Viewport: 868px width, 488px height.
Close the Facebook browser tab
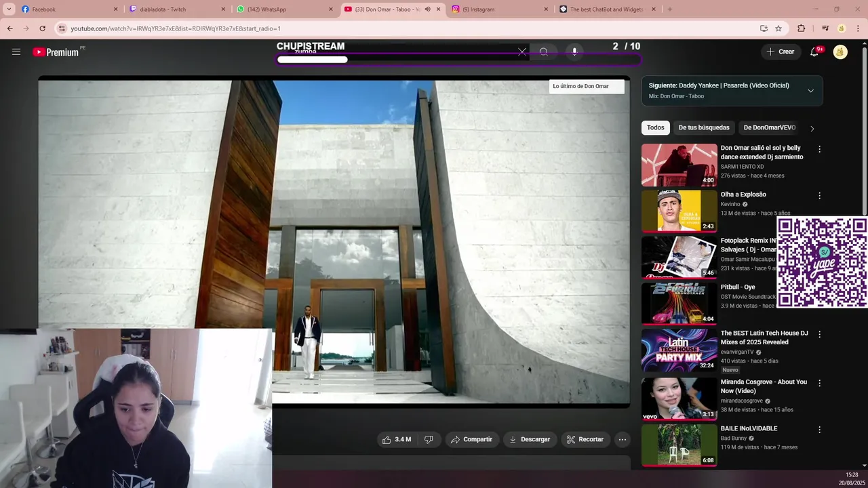point(115,9)
